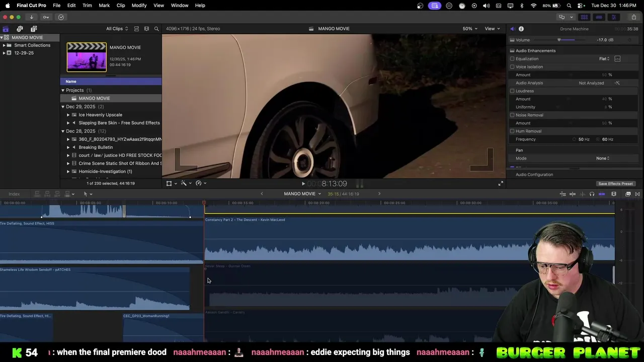
Task: Show the Titles and Generators sidebar
Action: (34, 29)
